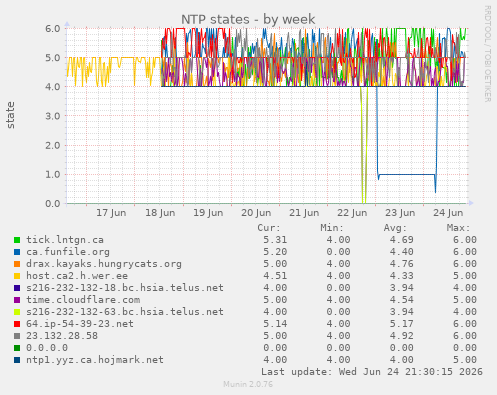This screenshot has height=395, width=497.
Task: Click the Max: column header
Action: click(458, 228)
